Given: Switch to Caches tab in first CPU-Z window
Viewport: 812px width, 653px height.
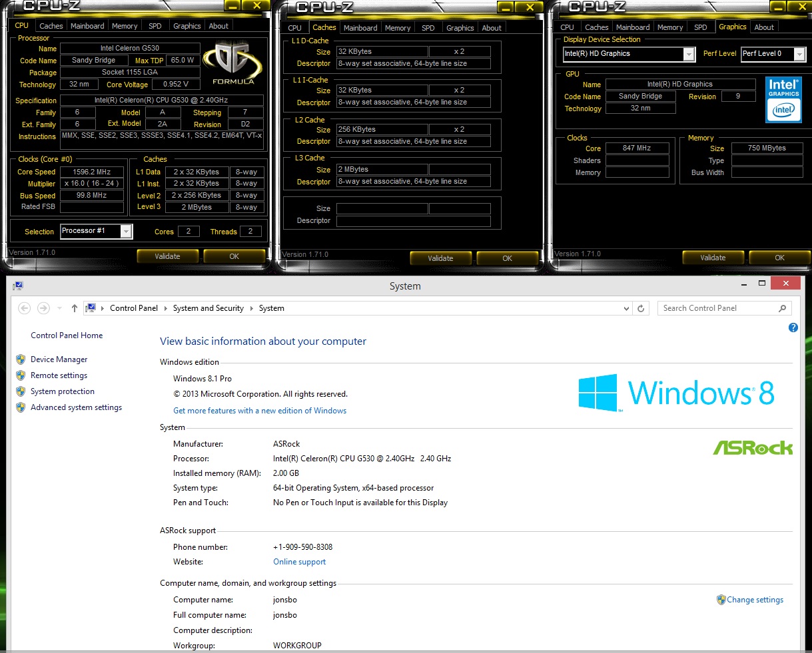Looking at the screenshot, I should tap(51, 26).
